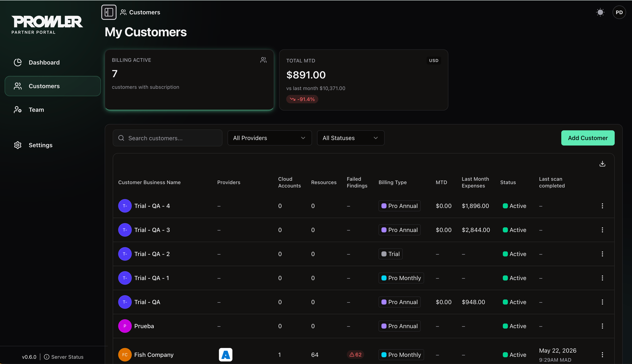The width and height of the screenshot is (632, 364).
Task: Open row actions for Trial - QA - 3
Action: pyautogui.click(x=602, y=230)
